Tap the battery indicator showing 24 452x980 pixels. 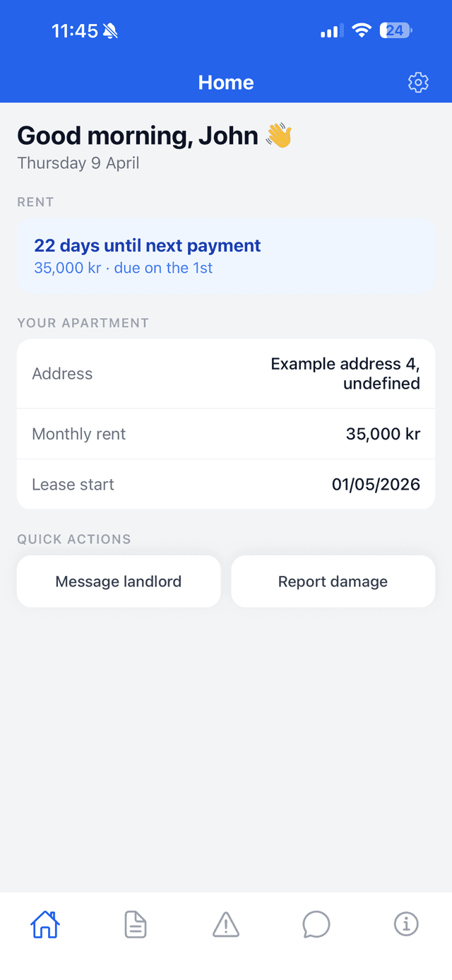click(x=396, y=30)
